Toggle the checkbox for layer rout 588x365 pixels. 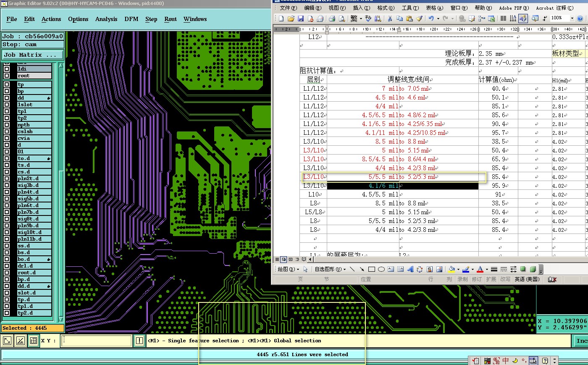click(x=7, y=76)
